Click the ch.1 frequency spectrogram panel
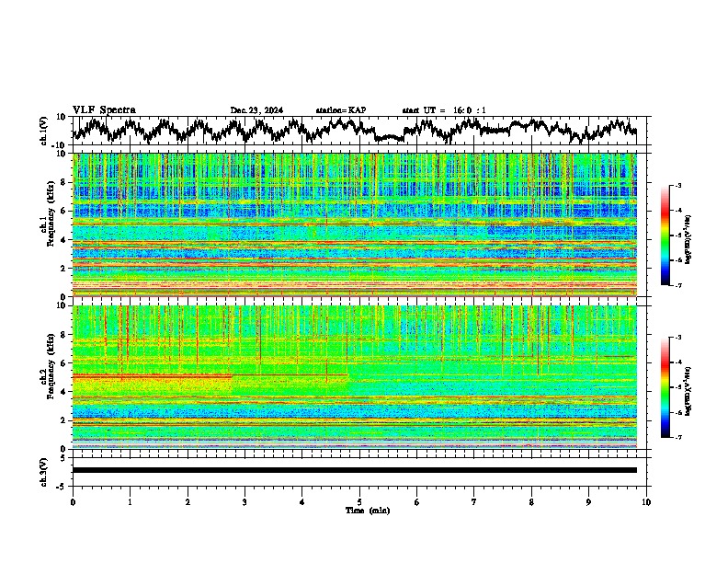 click(354, 224)
